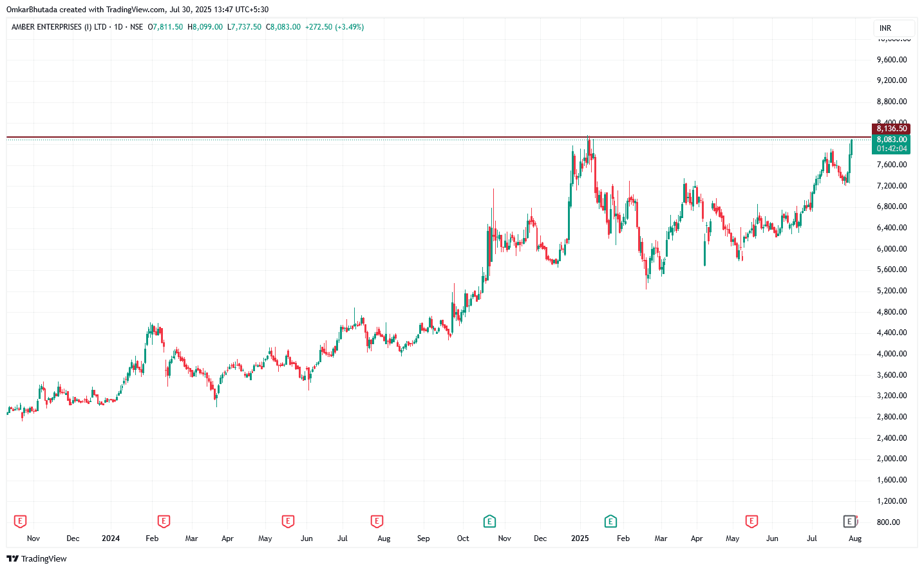Click the 9,600.00 price scale label
The image size is (924, 570).
coord(892,60)
